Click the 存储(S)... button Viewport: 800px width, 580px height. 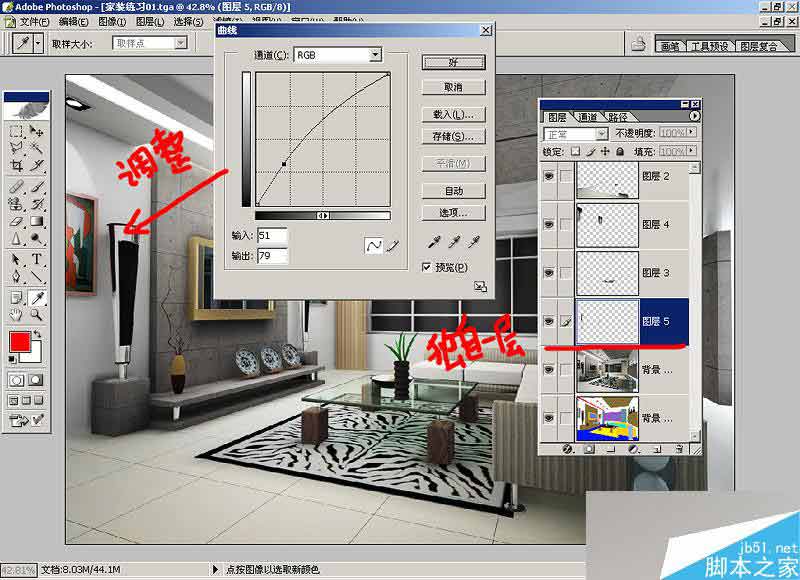tap(454, 136)
